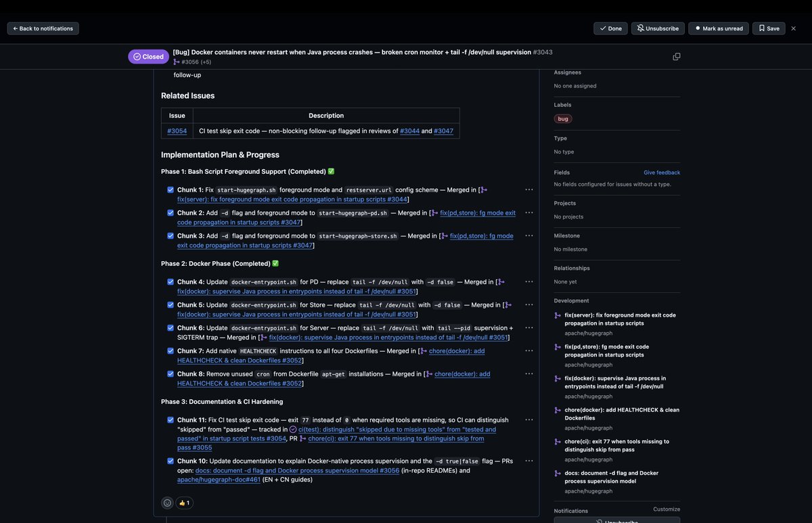This screenshot has width=812, height=523.
Task: Open options menu for Chunk 8 row
Action: coord(528,374)
